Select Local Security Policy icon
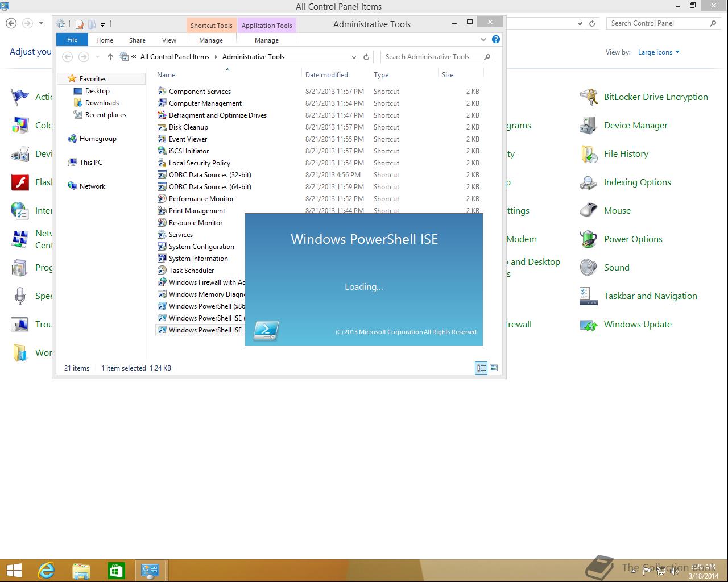 point(162,163)
